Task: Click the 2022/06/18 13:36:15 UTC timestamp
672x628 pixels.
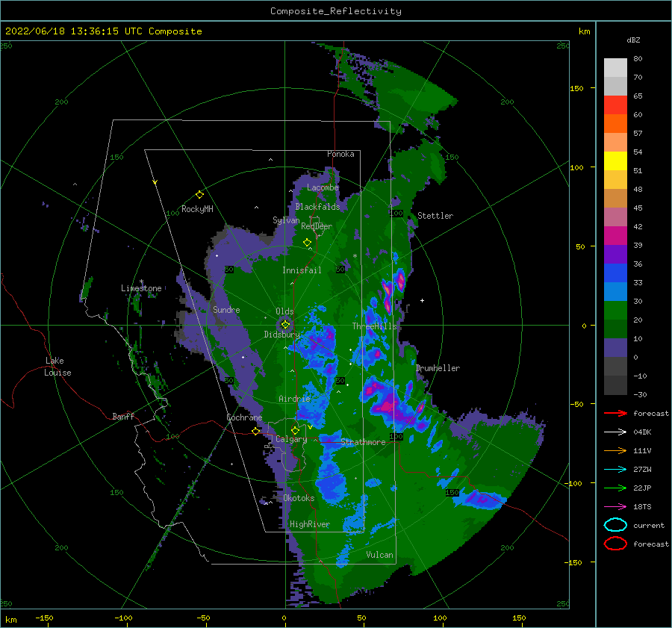Action: coord(65,31)
